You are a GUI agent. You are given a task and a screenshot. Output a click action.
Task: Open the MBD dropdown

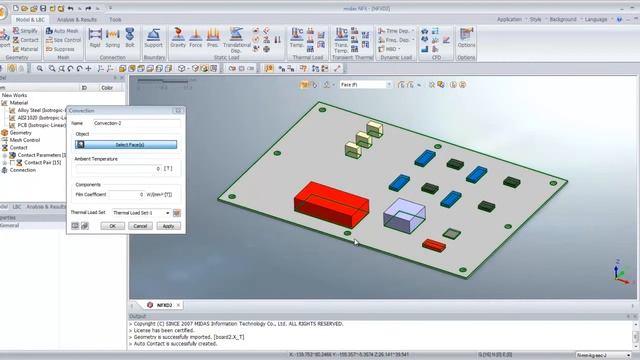[x=389, y=49]
